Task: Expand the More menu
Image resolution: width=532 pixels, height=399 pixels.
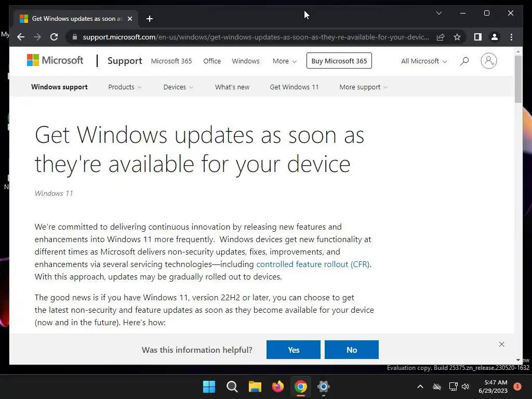Action: pyautogui.click(x=285, y=61)
